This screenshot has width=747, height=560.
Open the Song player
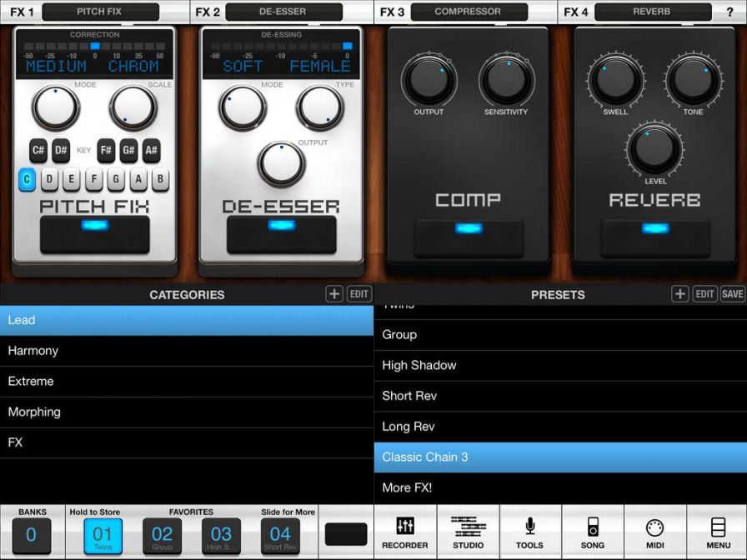592,531
